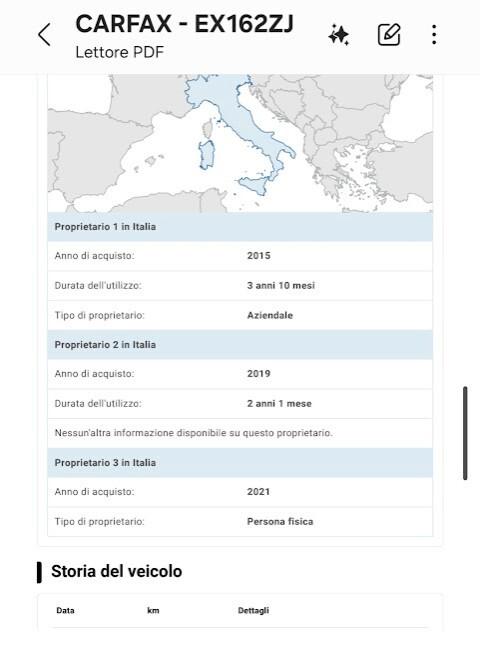Select the Proprietario 3 in Italia header
480x645 pixels.
(240, 463)
